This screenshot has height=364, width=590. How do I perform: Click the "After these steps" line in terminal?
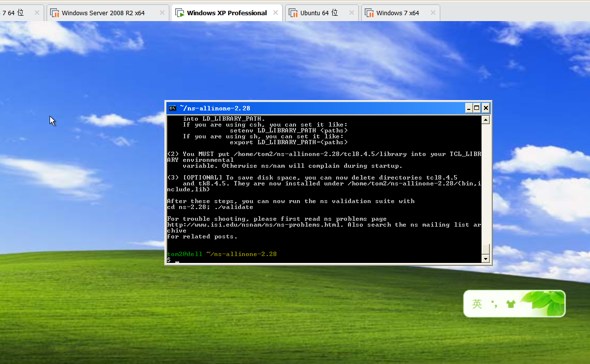click(x=291, y=201)
